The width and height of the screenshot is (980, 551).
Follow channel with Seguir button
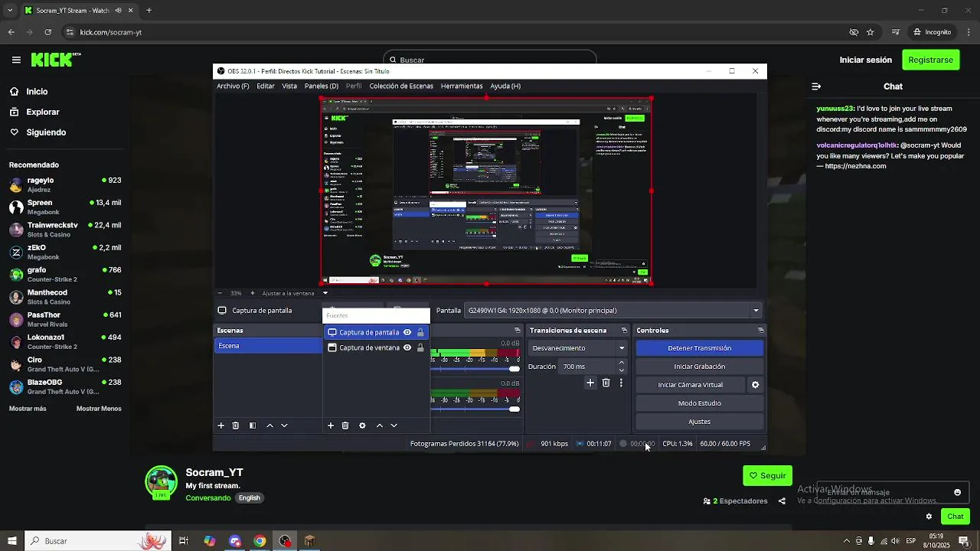[768, 475]
